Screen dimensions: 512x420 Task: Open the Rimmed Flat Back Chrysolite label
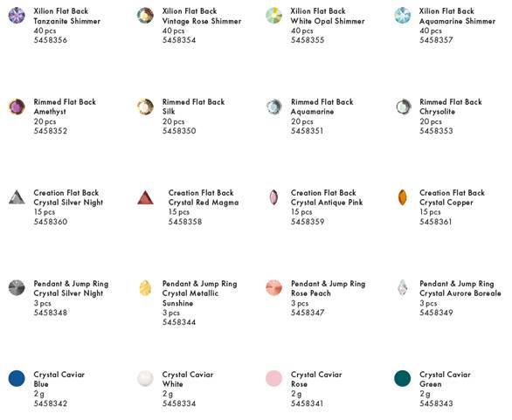click(451, 107)
